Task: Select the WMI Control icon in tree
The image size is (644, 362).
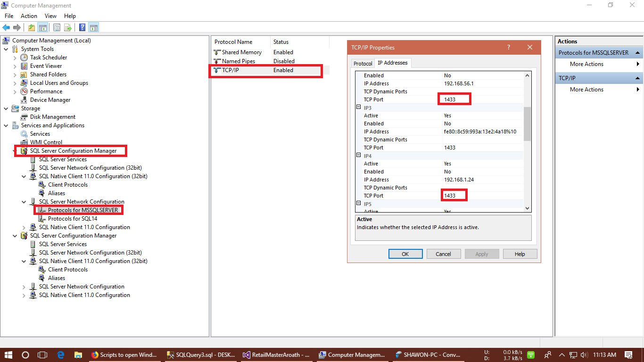Action: pos(24,142)
